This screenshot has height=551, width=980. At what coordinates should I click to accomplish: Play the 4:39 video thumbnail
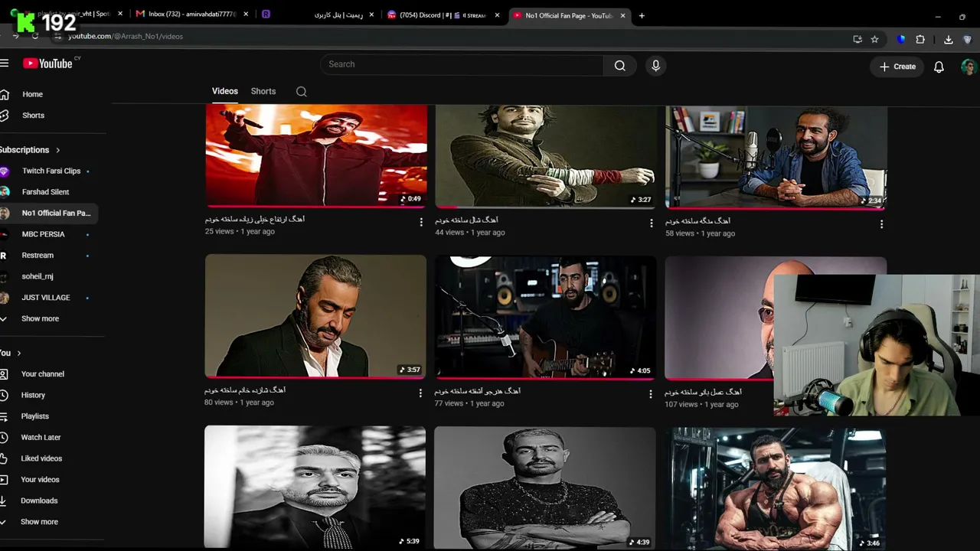[545, 487]
